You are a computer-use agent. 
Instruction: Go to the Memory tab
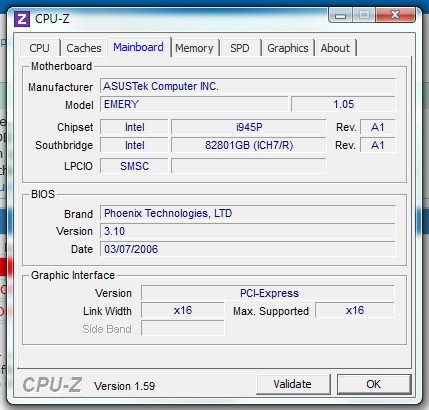pos(194,48)
